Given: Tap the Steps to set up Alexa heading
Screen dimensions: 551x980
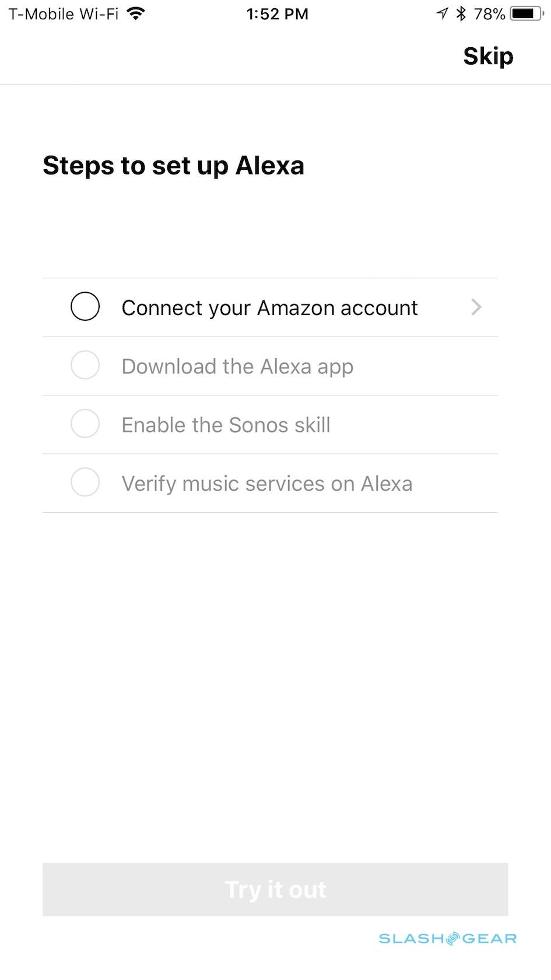Looking at the screenshot, I should 173,166.
